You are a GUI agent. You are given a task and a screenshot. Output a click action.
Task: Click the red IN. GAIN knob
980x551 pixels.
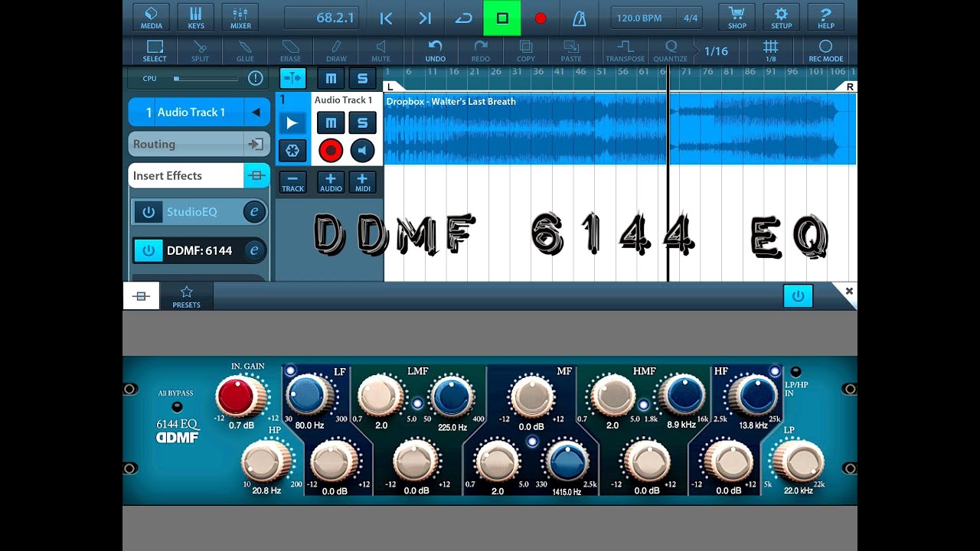click(x=239, y=396)
